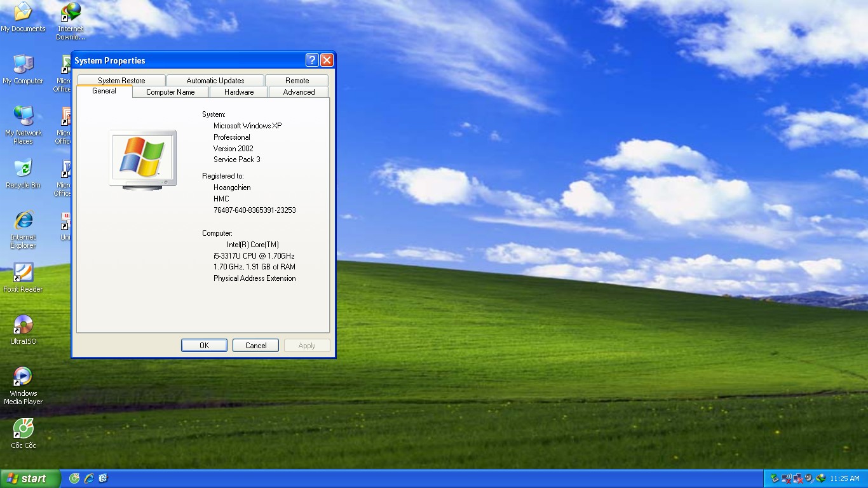Open Internet Download Manager tray icon
The height and width of the screenshot is (488, 868).
click(820, 478)
